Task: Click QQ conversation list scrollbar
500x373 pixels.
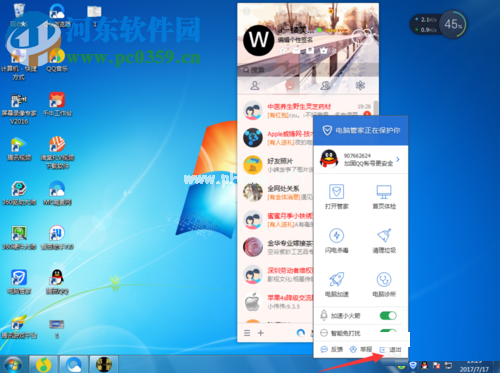Action: pos(376,109)
